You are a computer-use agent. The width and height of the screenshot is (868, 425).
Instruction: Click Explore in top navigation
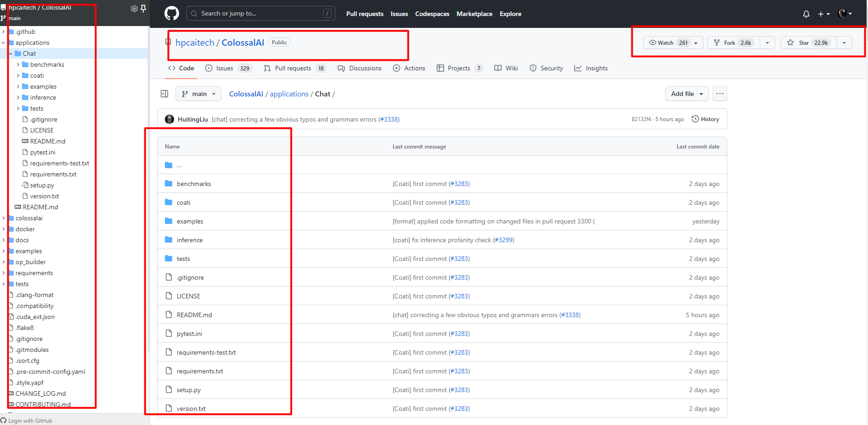click(510, 14)
